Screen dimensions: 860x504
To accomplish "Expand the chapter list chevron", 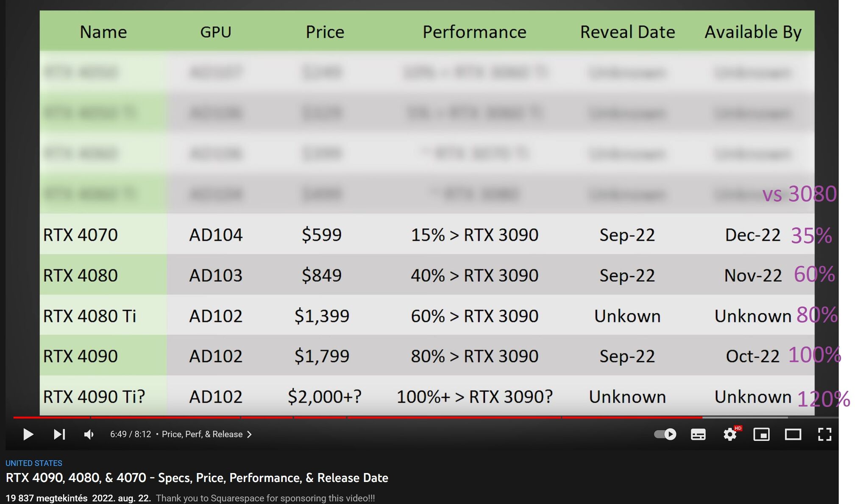I will 250,434.
